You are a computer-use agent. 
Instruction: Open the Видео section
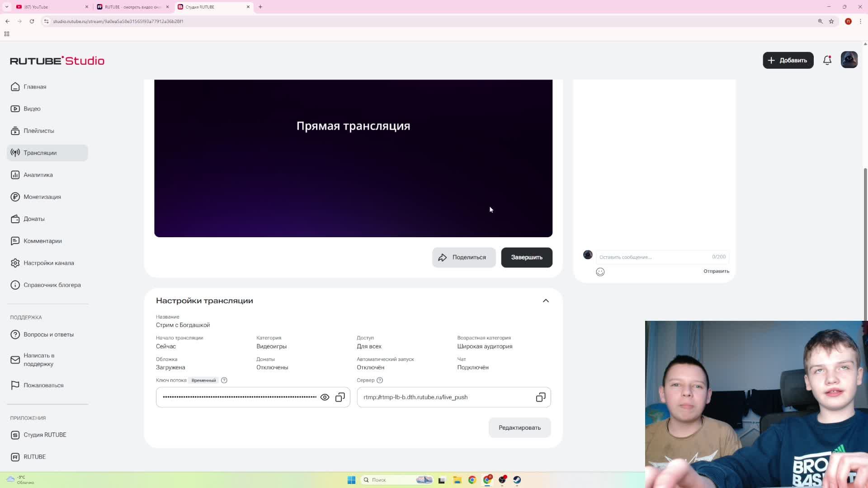tap(47, 109)
